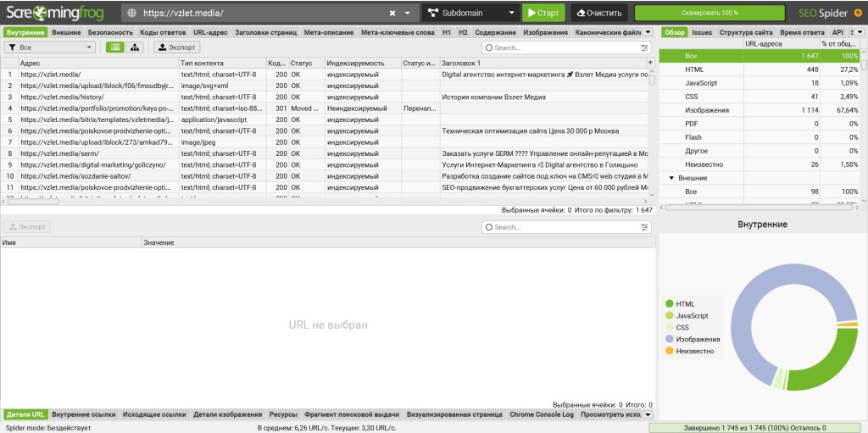Click the HTML legend color swatch
Viewport: 868px width, 433px height.
click(x=670, y=304)
